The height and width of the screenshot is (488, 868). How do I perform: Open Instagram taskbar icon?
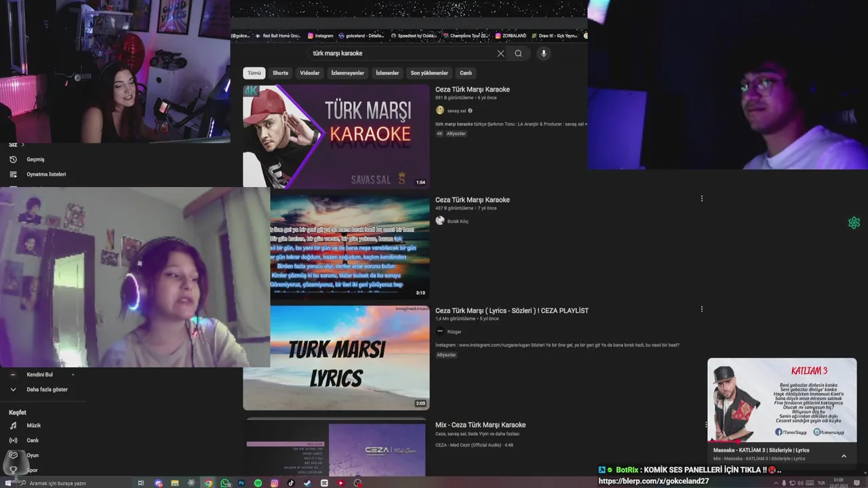pyautogui.click(x=275, y=483)
